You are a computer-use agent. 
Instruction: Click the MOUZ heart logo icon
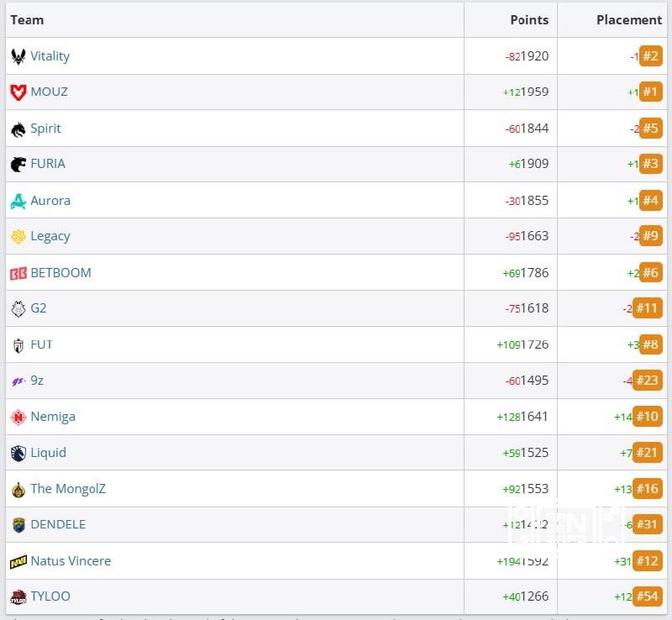18,92
